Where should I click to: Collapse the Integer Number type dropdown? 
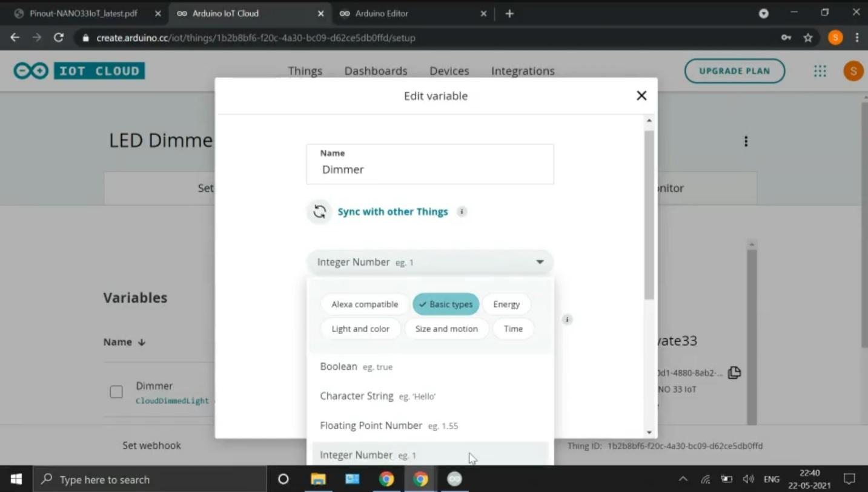[x=430, y=262]
